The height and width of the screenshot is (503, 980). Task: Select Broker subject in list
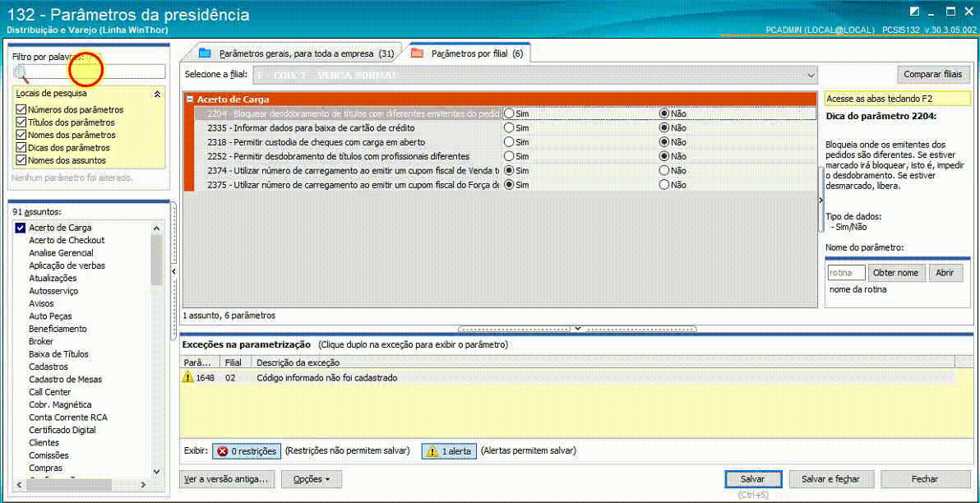[40, 341]
